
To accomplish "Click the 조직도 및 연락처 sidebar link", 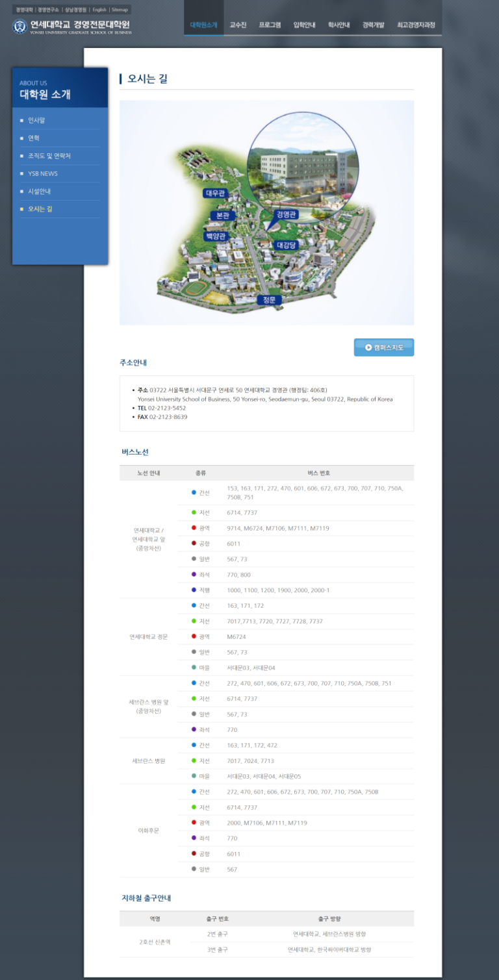I will tap(49, 156).
